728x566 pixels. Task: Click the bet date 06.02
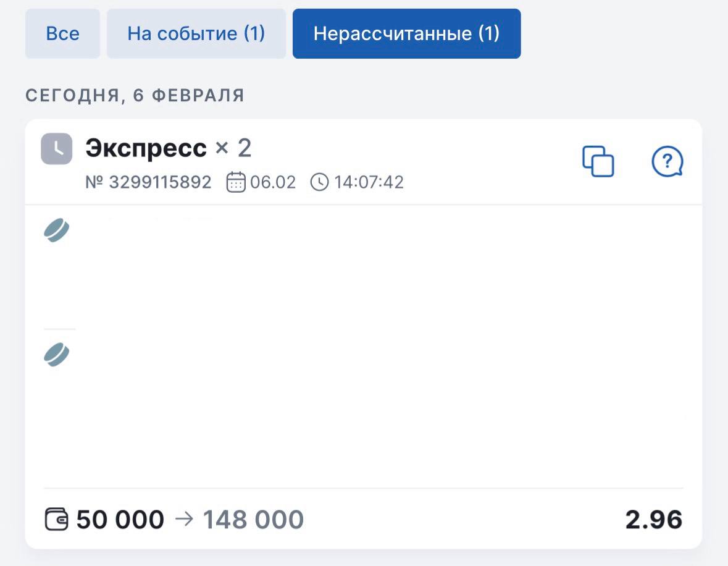coord(273,182)
